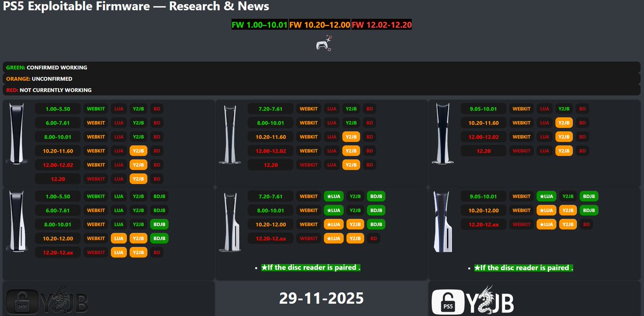Viewport: 644px width, 316px height.
Task: Select the ★LUA badge in the 7.20-7.61 row
Action: tap(333, 196)
